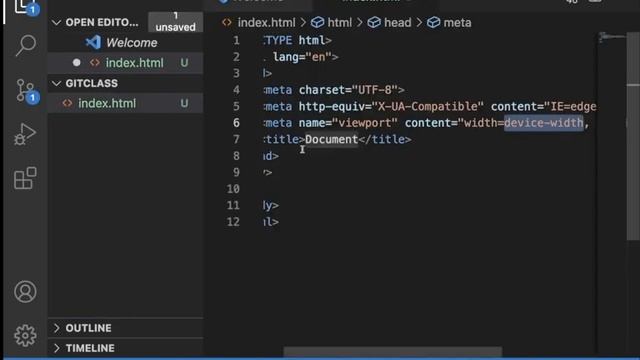Click index.html breadcrumb item
This screenshot has width=640, height=360.
266,22
